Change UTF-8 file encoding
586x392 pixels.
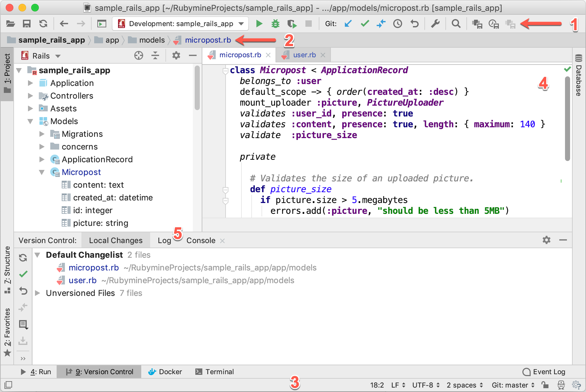tap(426, 385)
